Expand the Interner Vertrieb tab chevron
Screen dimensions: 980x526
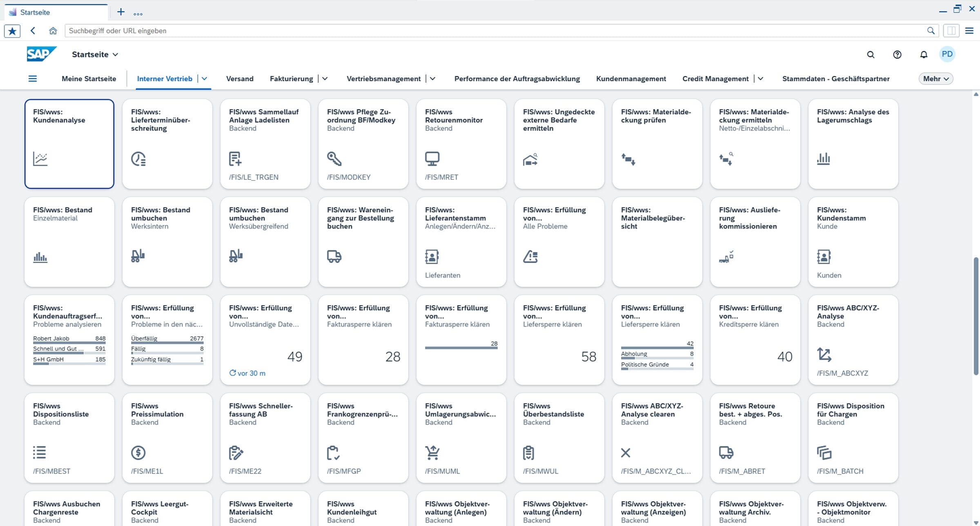tap(204, 78)
